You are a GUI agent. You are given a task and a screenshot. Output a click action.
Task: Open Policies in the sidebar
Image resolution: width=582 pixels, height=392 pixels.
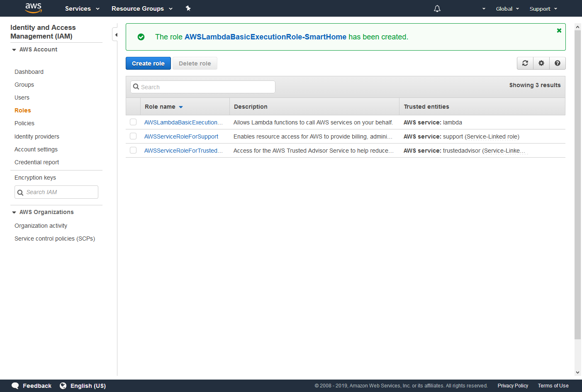tap(24, 123)
